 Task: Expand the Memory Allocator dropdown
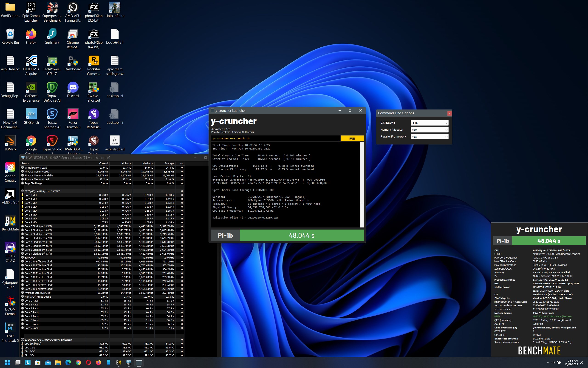(x=429, y=130)
